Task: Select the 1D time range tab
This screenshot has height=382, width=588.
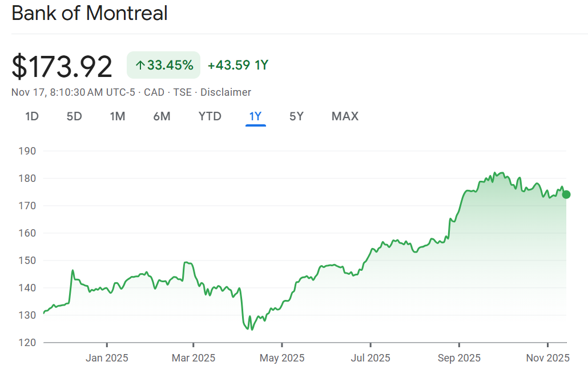Action: click(x=32, y=116)
